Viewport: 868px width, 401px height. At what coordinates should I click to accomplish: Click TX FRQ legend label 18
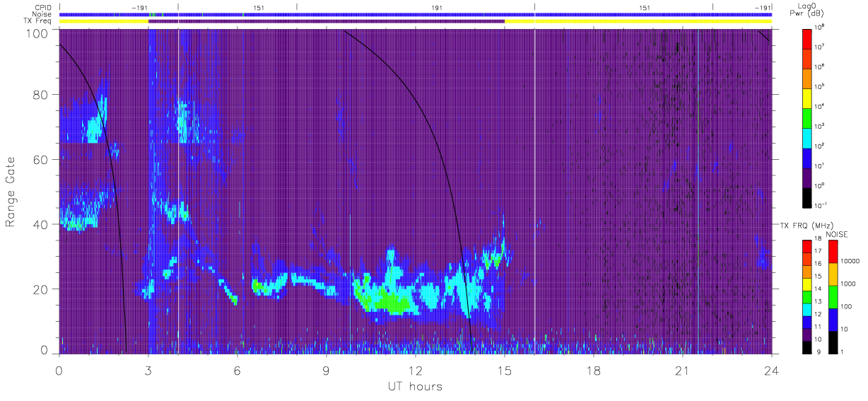coord(818,238)
